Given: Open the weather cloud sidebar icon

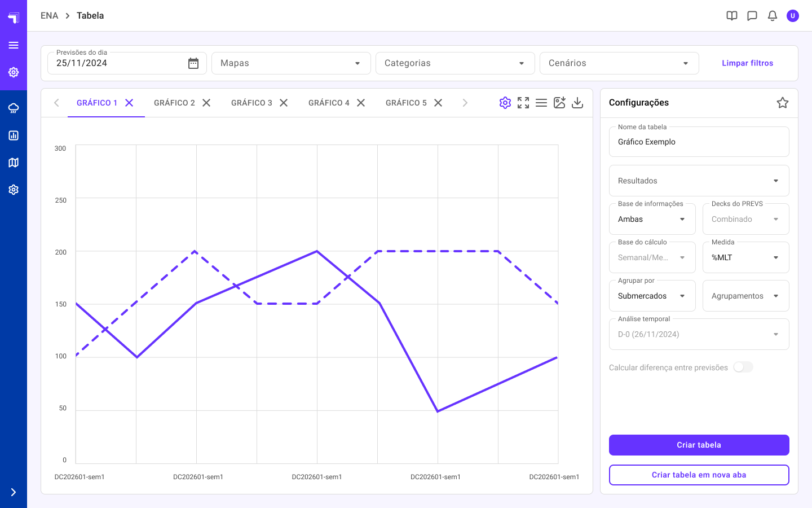Looking at the screenshot, I should [x=14, y=108].
